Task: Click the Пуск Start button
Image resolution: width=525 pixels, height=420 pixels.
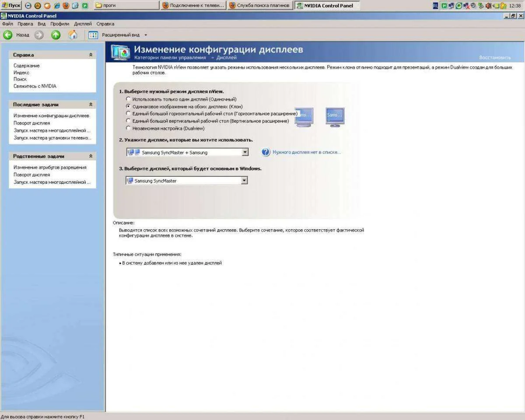Action: 11,6
